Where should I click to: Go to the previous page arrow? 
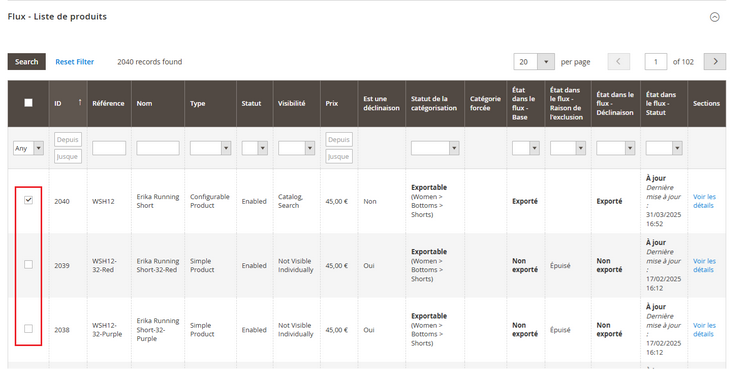pos(619,62)
